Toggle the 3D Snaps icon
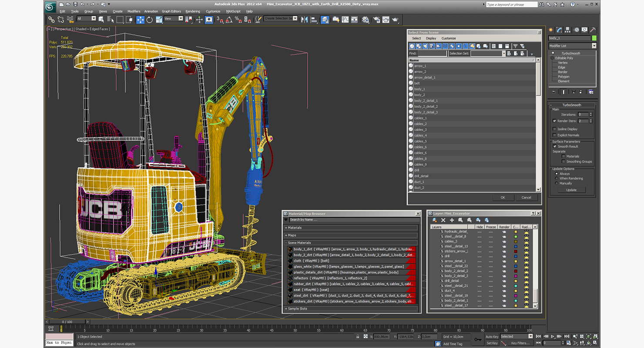Image resolution: width=644 pixels, height=348 pixels. [220, 20]
